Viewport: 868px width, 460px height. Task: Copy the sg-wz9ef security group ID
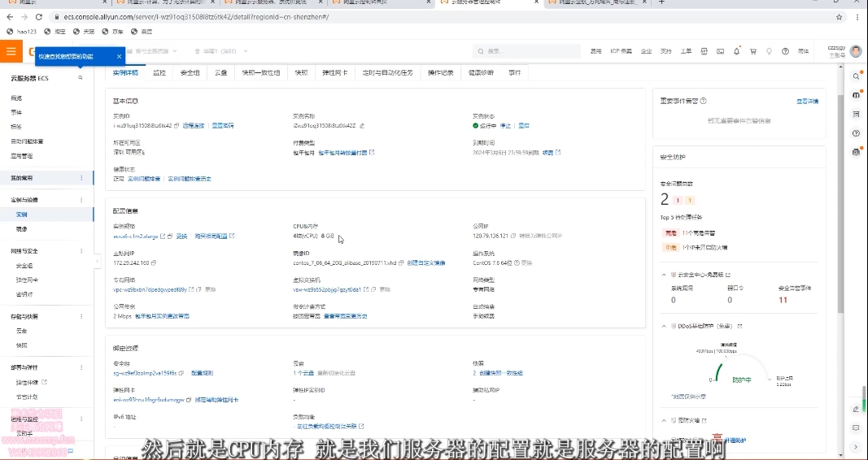181,374
